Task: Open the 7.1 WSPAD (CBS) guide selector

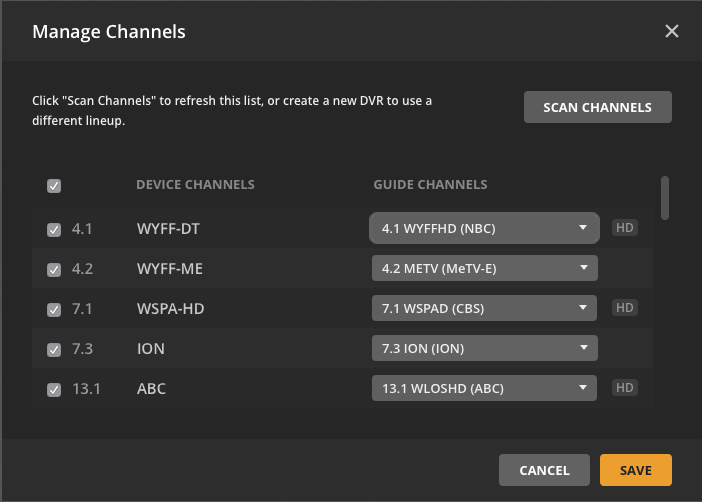Action: 484,308
